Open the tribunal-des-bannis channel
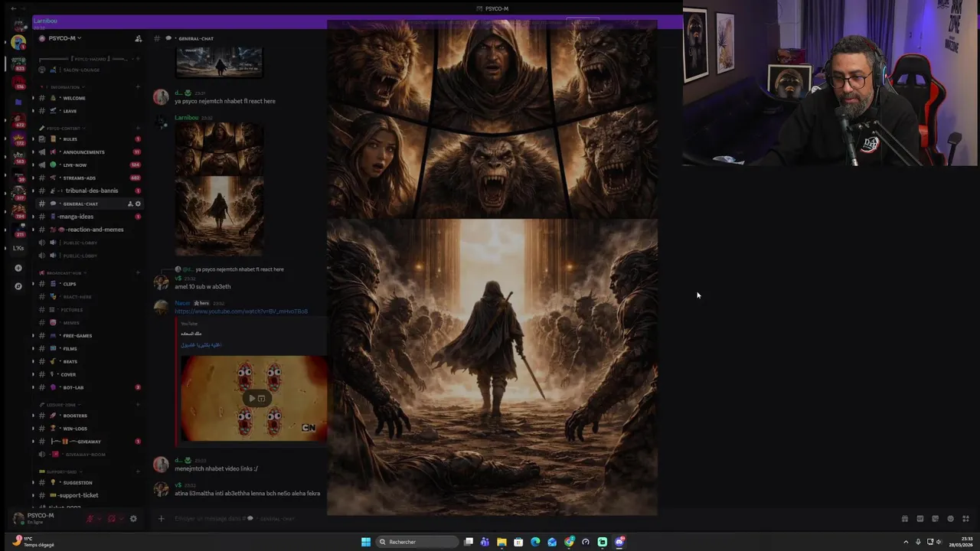 [91, 191]
